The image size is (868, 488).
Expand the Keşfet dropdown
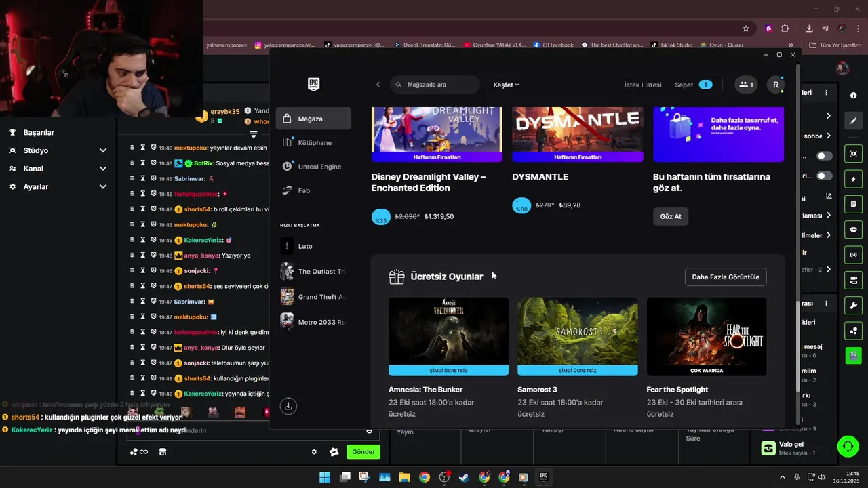(506, 85)
